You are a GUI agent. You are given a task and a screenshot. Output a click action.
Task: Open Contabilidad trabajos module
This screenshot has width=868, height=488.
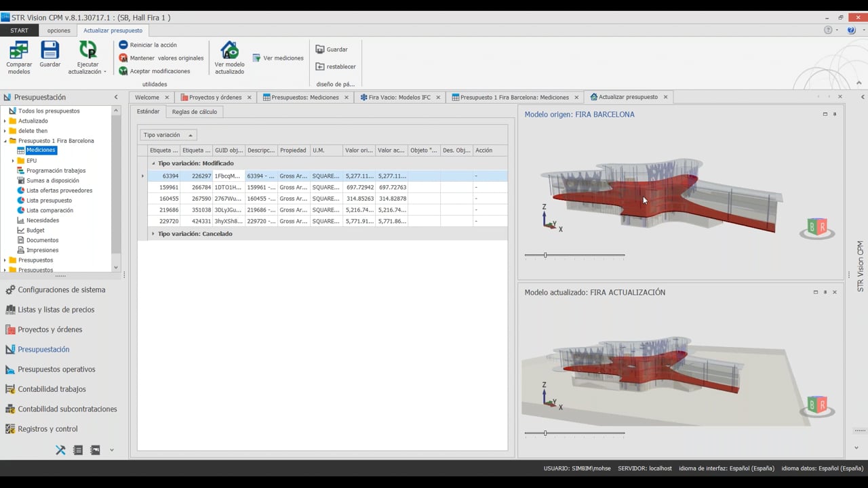coord(52,389)
